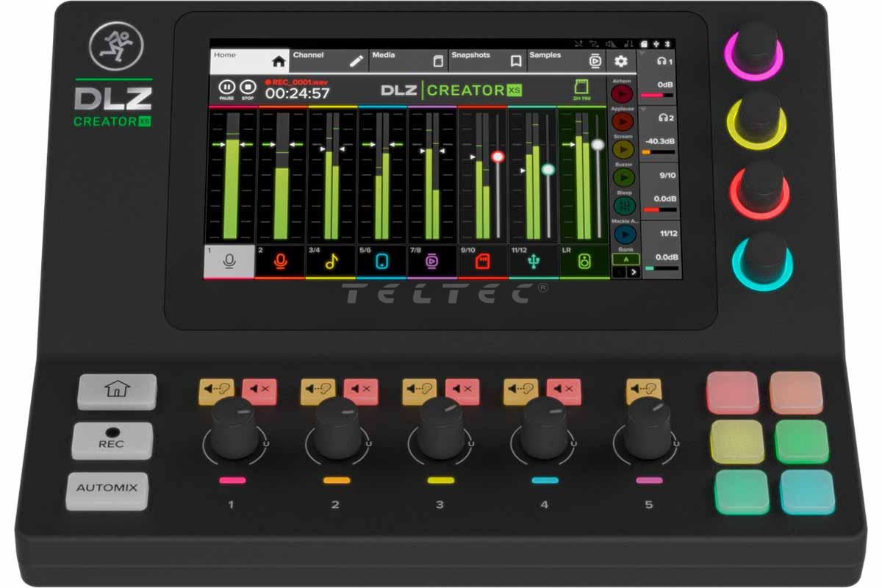Go to next sample bank arrow
This screenshot has width=882, height=588.
pyautogui.click(x=633, y=272)
